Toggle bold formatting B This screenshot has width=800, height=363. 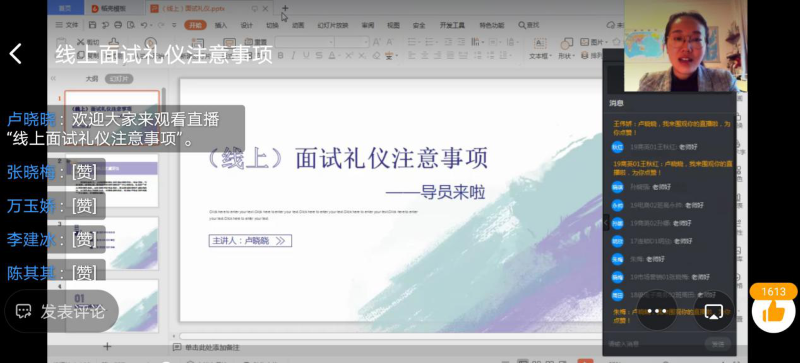coord(280,55)
